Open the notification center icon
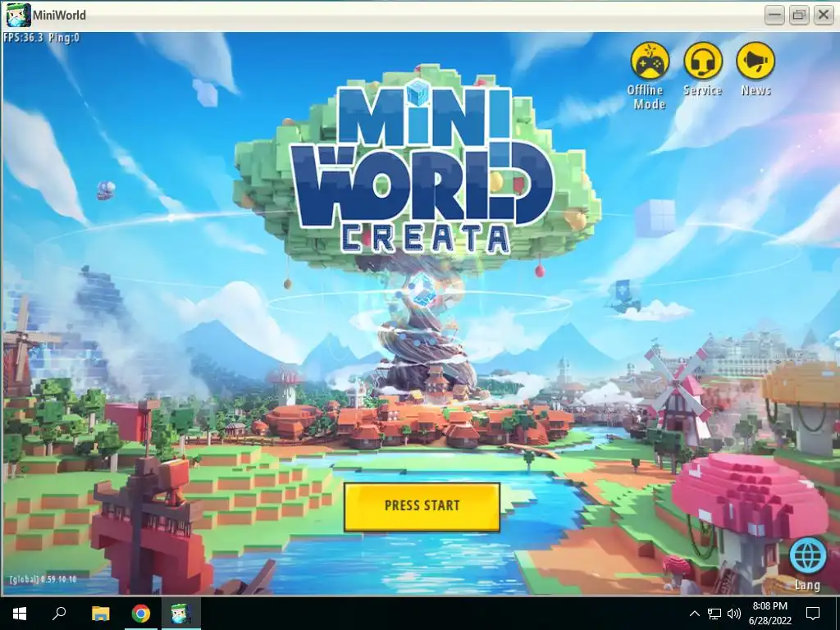This screenshot has width=840, height=630. click(x=813, y=614)
